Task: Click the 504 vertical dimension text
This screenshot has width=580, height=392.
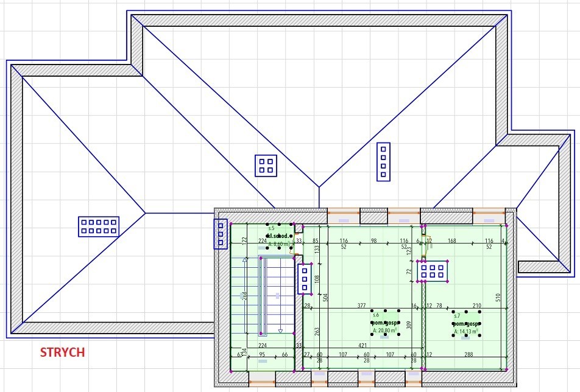Action: click(325, 296)
